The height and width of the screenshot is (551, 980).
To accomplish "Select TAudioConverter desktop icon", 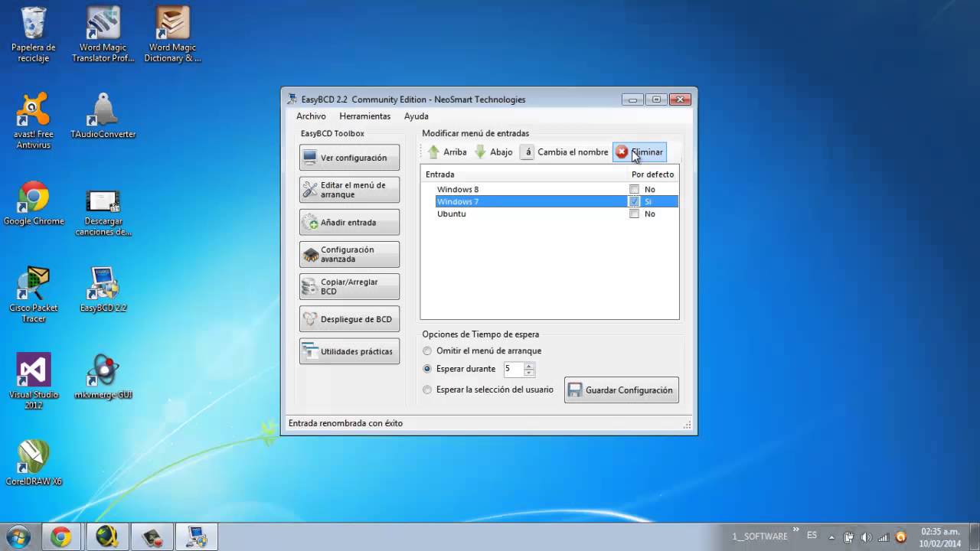I will coord(103,116).
